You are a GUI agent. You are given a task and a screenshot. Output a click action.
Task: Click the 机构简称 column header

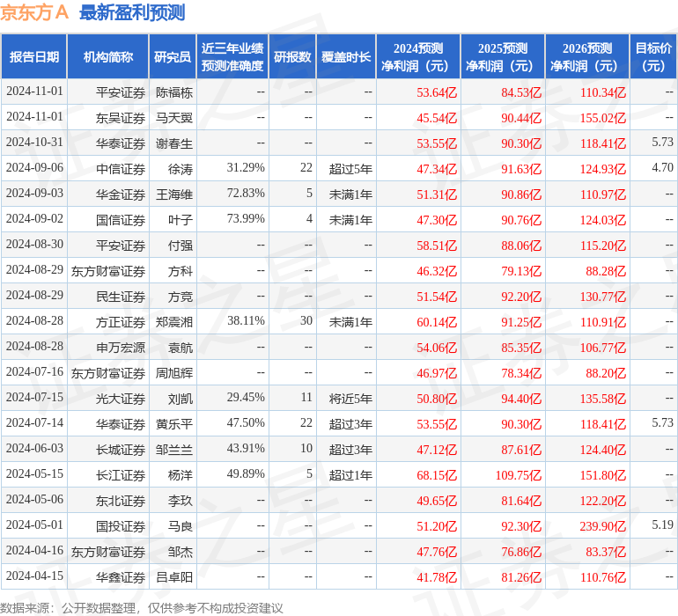click(x=108, y=56)
